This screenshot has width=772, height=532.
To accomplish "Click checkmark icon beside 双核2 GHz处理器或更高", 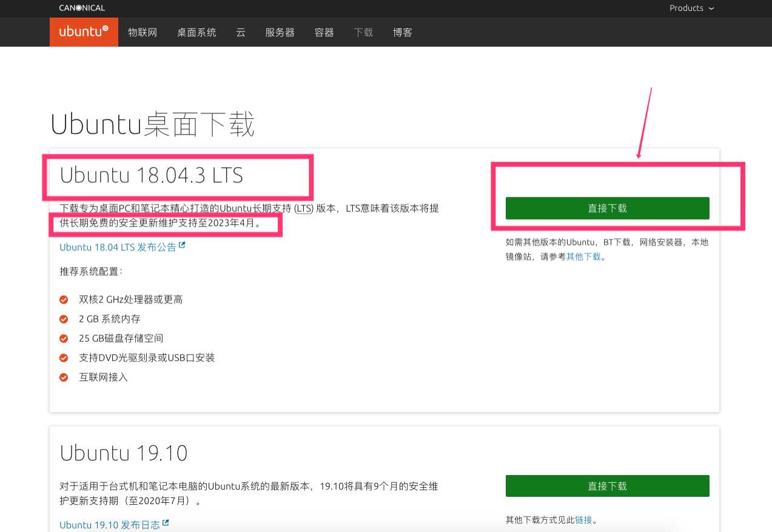I will (64, 299).
